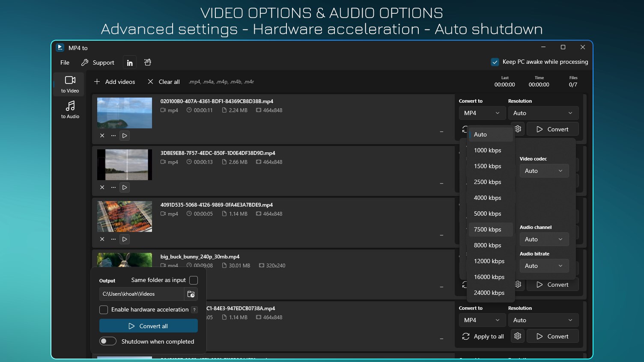This screenshot has width=644, height=362.
Task: Select the 'to Video' sidebar icon
Action: (x=69, y=84)
